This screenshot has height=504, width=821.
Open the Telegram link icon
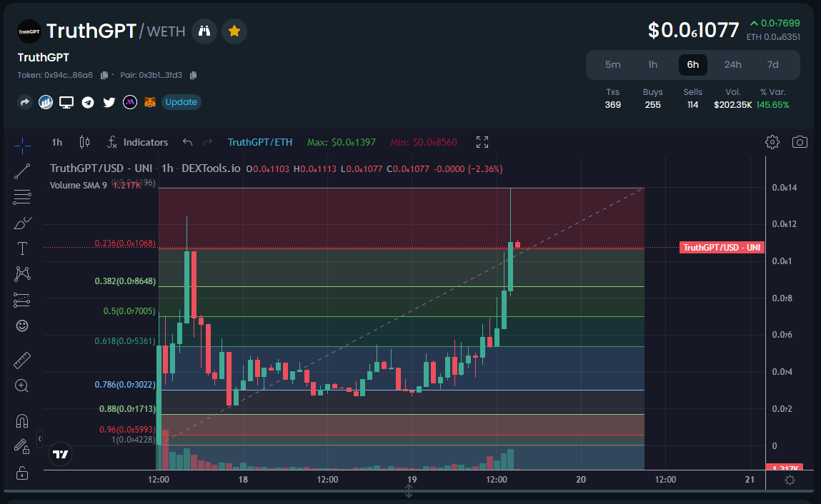tap(88, 102)
